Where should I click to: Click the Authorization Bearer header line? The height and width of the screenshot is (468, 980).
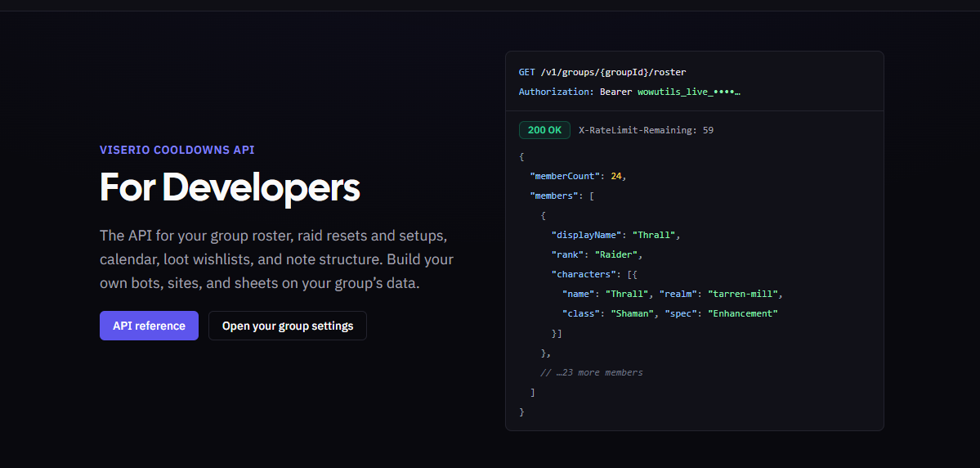tap(629, 92)
